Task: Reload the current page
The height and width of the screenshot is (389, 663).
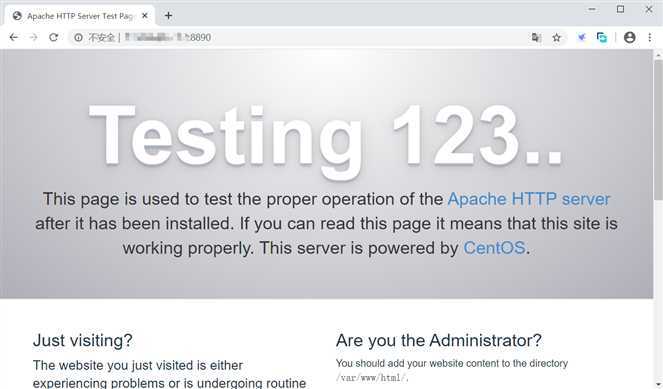Action: coord(53,37)
